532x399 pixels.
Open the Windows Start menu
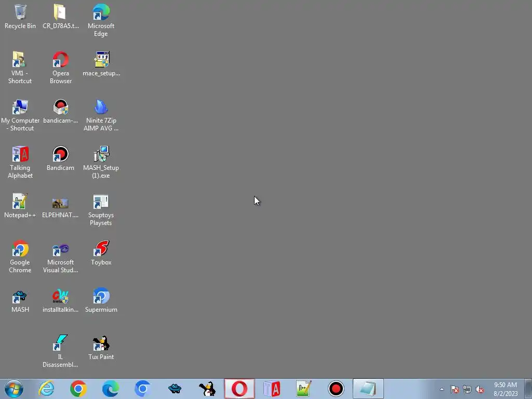click(14, 389)
